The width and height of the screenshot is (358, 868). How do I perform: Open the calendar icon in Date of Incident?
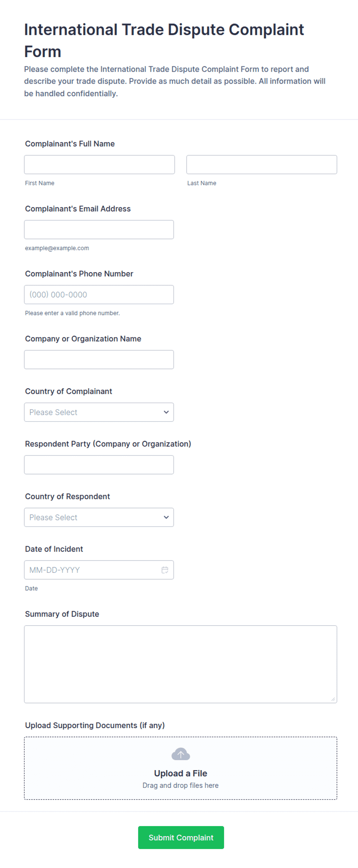(165, 570)
